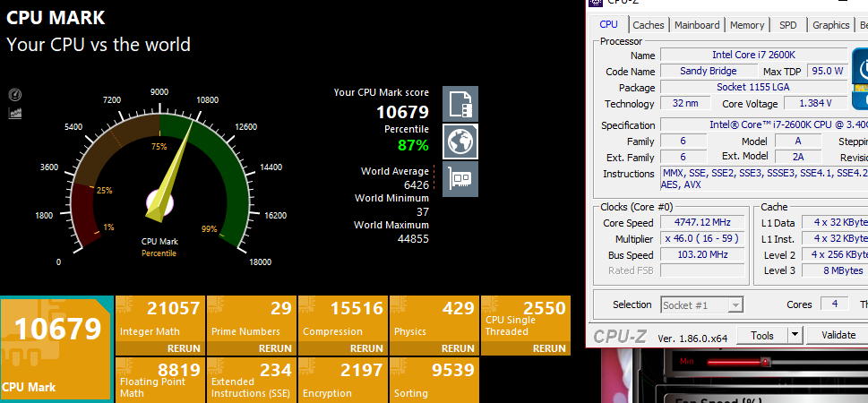
Task: Click the 4747.12 MHz core speed value
Action: click(702, 222)
